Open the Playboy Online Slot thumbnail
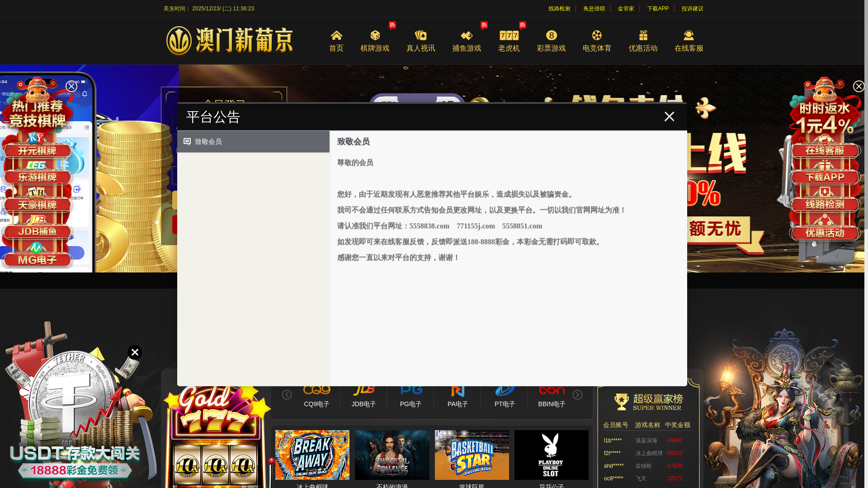This screenshot has width=868, height=488. click(x=552, y=455)
